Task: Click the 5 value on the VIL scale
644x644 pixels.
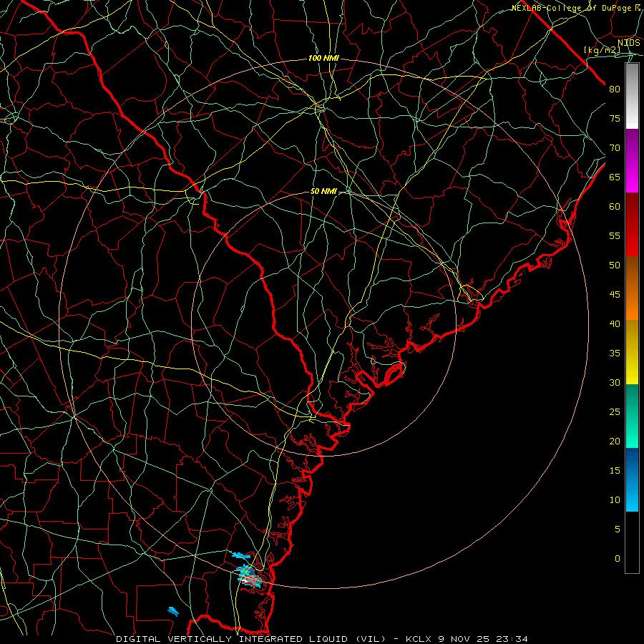Action: (618, 529)
